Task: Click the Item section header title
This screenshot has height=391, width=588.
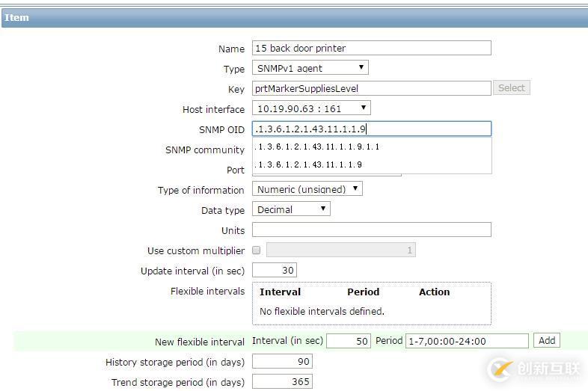Action: (16, 18)
